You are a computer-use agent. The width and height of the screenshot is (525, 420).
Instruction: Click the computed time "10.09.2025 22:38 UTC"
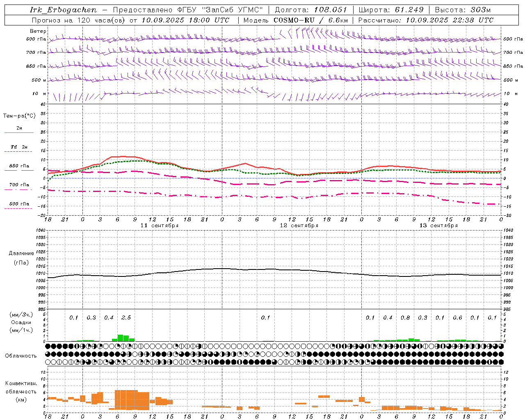(450, 20)
